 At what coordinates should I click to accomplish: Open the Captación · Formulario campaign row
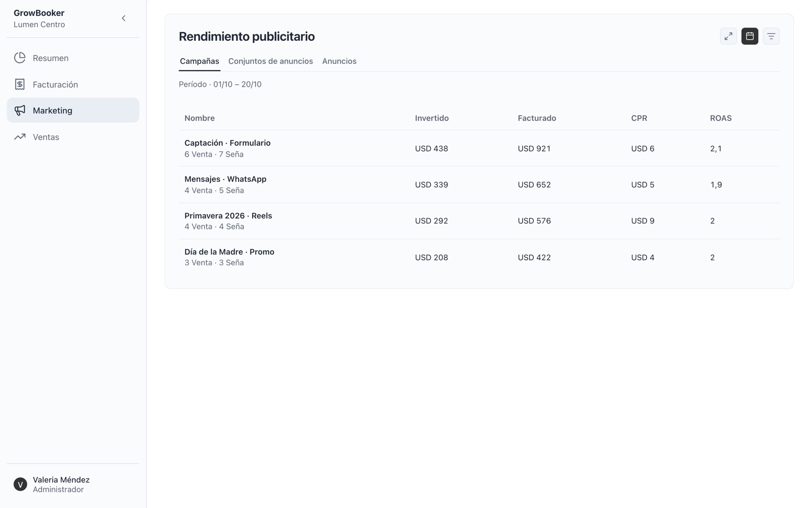479,149
